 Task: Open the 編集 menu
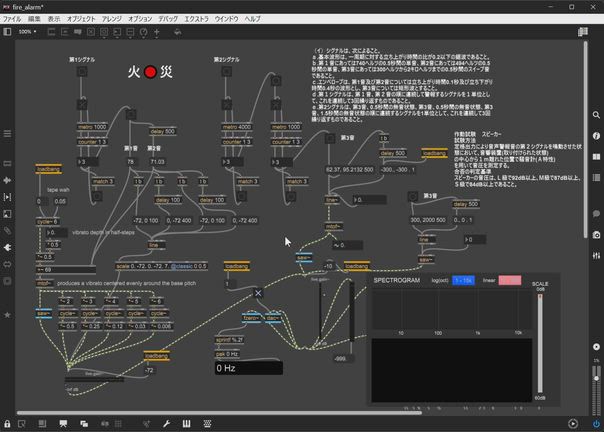pos(34,19)
